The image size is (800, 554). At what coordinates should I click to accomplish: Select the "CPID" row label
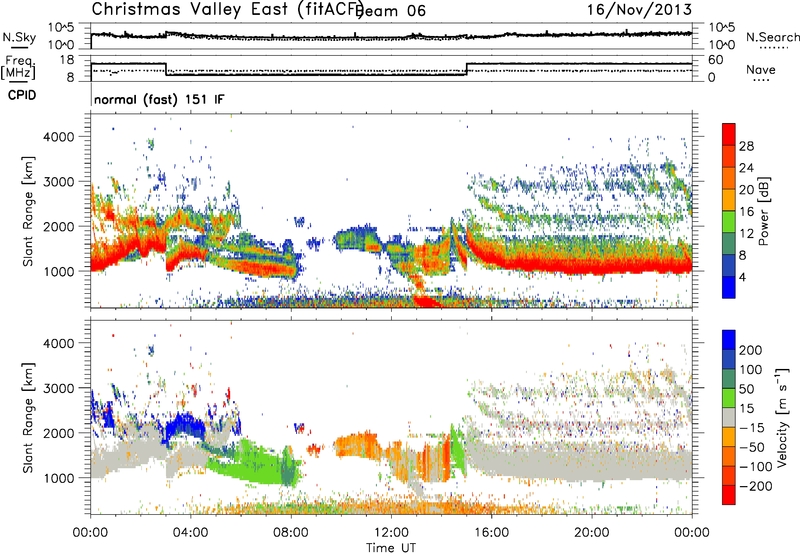pyautogui.click(x=22, y=95)
